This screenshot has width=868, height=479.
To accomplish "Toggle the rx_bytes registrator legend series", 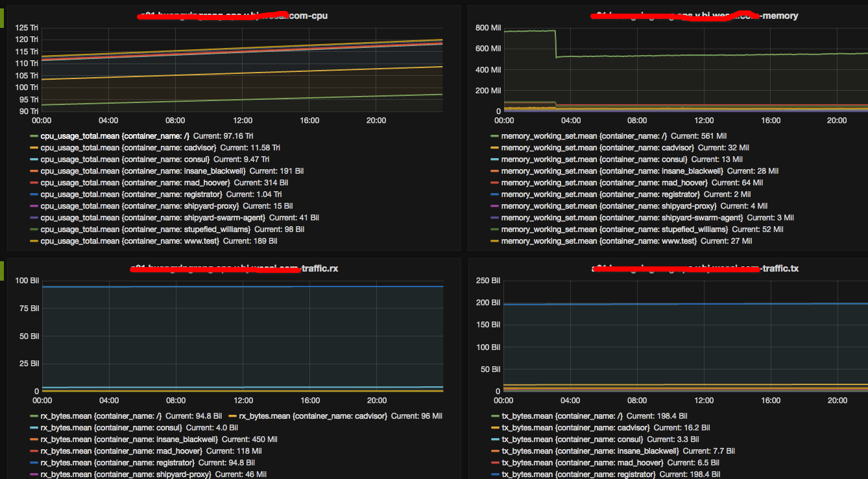I will pos(117,463).
